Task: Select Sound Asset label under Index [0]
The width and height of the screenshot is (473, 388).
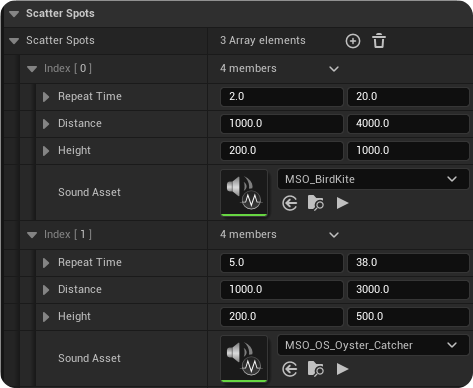Action: pos(89,192)
